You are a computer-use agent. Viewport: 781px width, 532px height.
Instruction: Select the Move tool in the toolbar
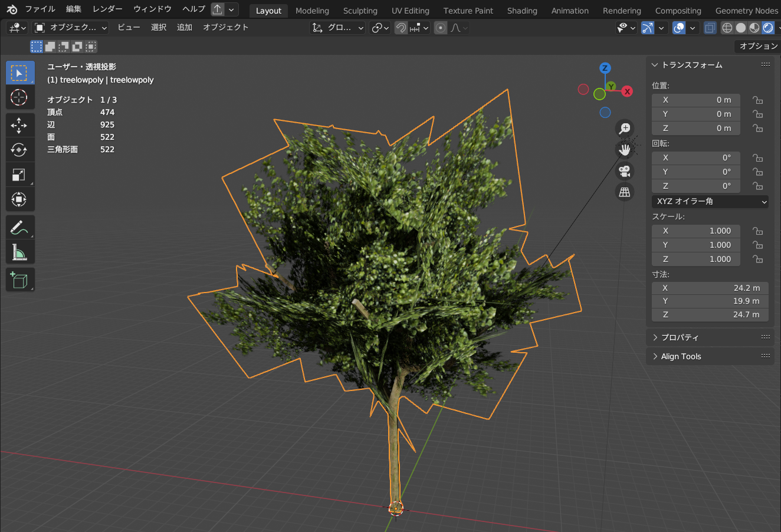[x=20, y=125]
